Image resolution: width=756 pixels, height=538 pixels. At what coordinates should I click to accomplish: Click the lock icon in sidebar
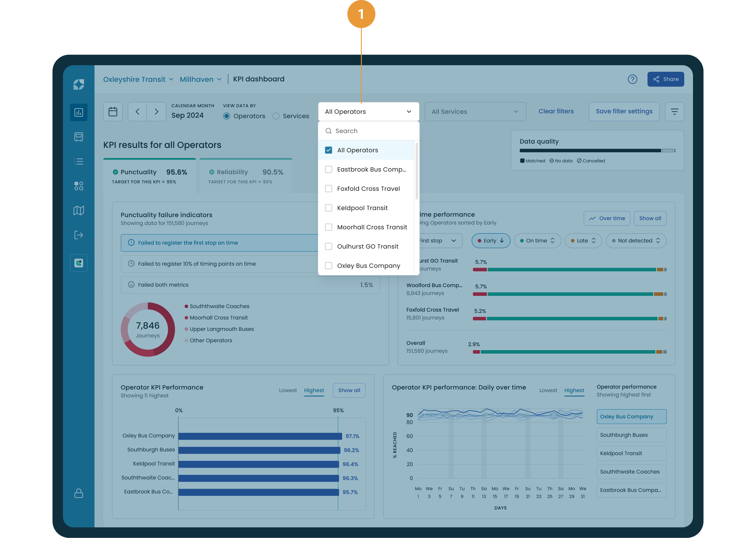pos(78,493)
